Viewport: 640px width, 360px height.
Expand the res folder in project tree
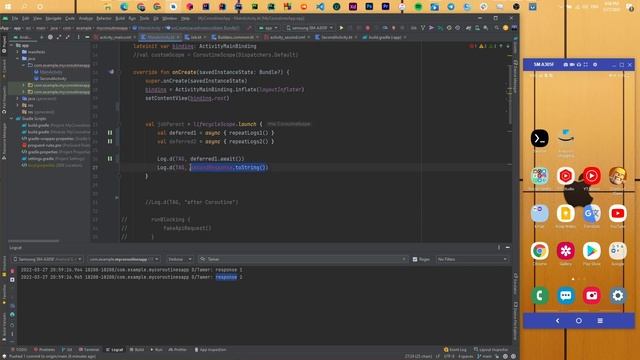(x=18, y=105)
